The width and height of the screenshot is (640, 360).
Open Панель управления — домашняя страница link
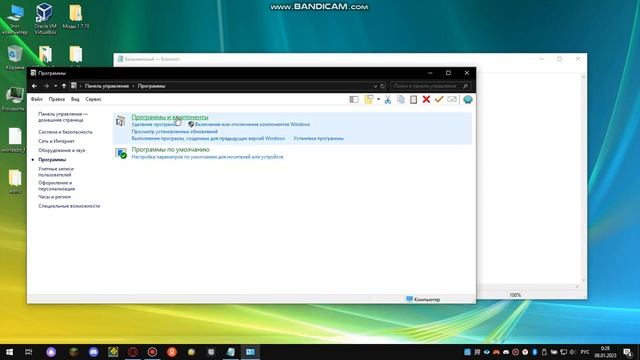63,117
